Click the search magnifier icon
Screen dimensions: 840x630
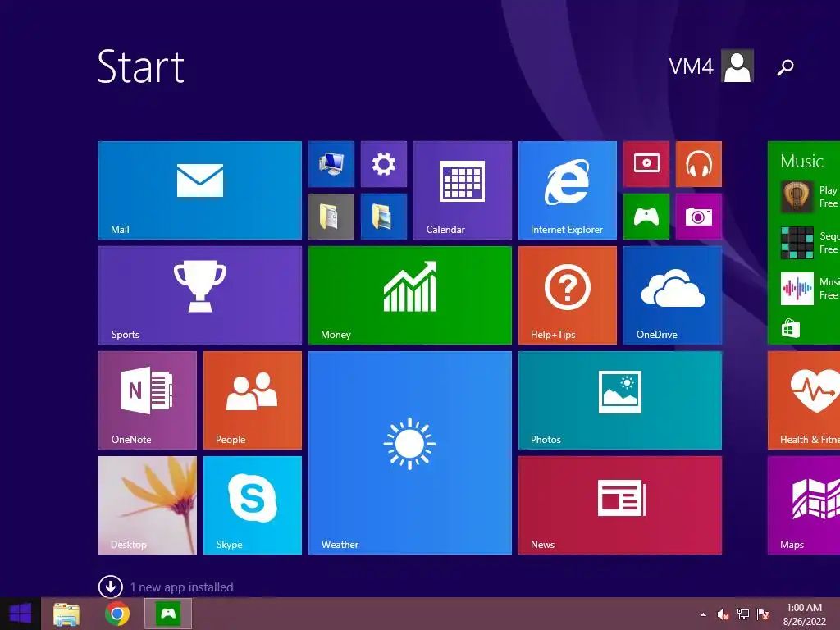[x=785, y=67]
